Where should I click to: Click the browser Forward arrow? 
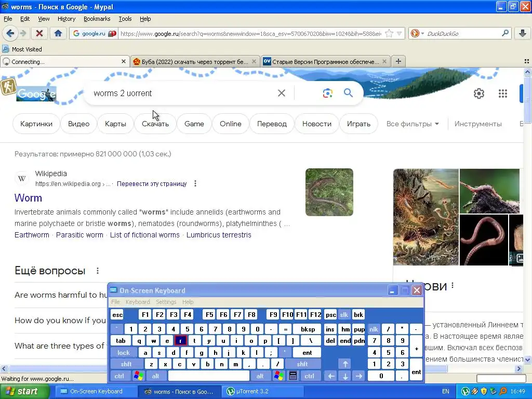[x=23, y=33]
